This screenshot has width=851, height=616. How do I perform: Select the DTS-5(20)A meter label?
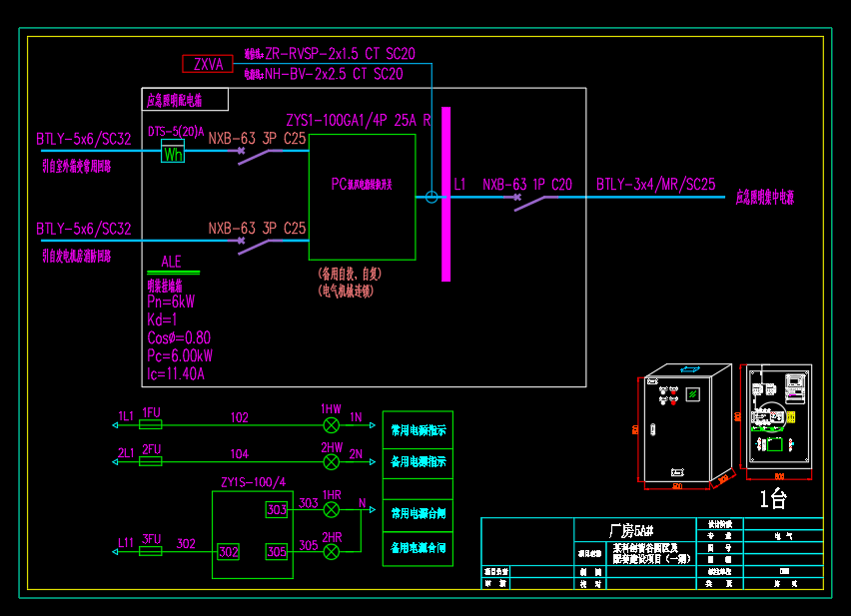(x=176, y=132)
